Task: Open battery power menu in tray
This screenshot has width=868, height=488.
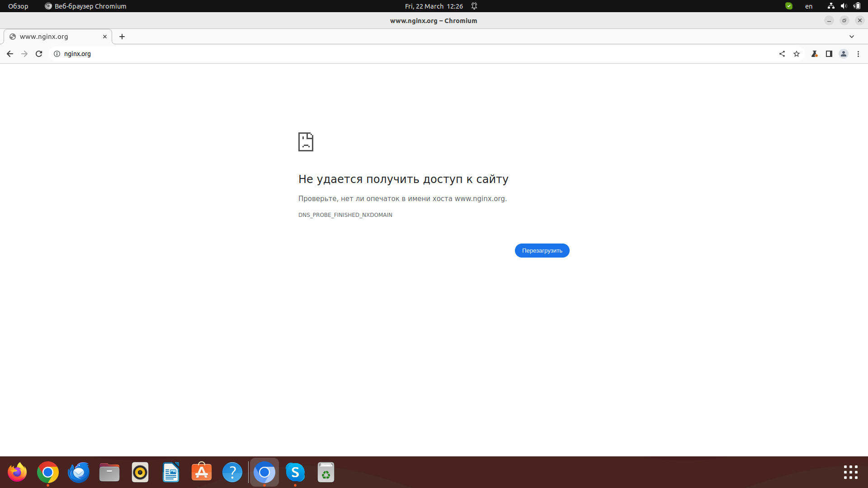Action: [857, 6]
